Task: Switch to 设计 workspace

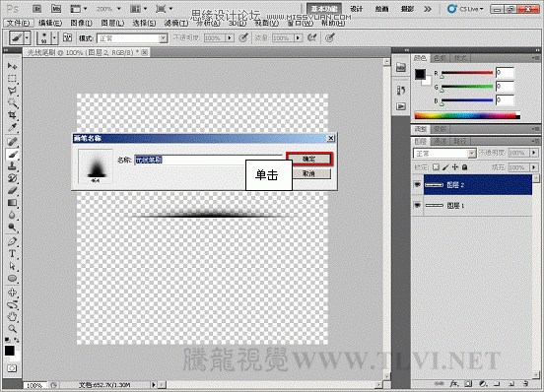Action: point(357,9)
